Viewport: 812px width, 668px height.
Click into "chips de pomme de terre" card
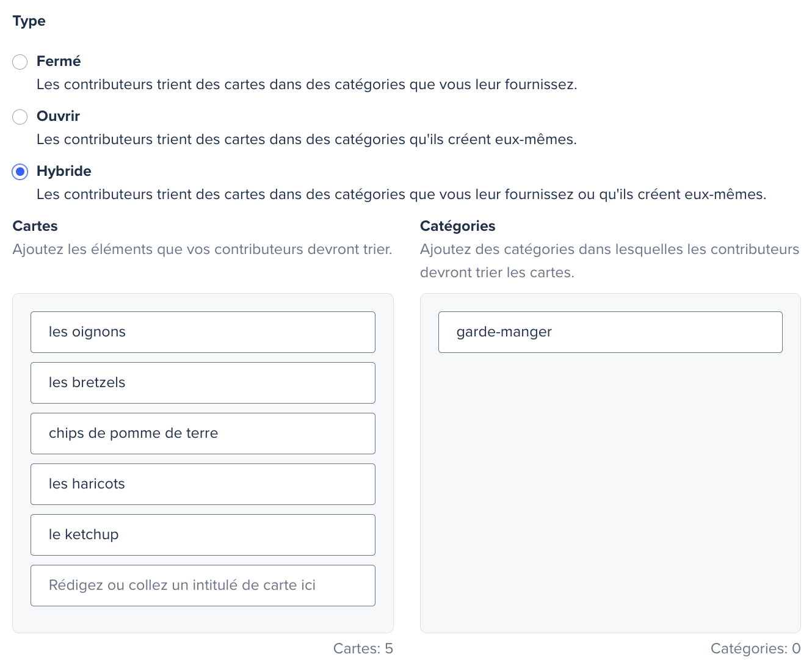(203, 434)
